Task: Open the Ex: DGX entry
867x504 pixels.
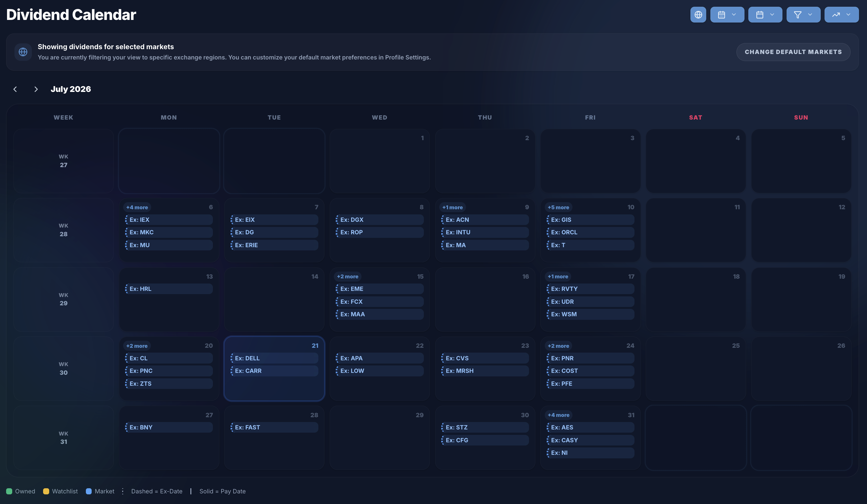Action: (x=379, y=220)
